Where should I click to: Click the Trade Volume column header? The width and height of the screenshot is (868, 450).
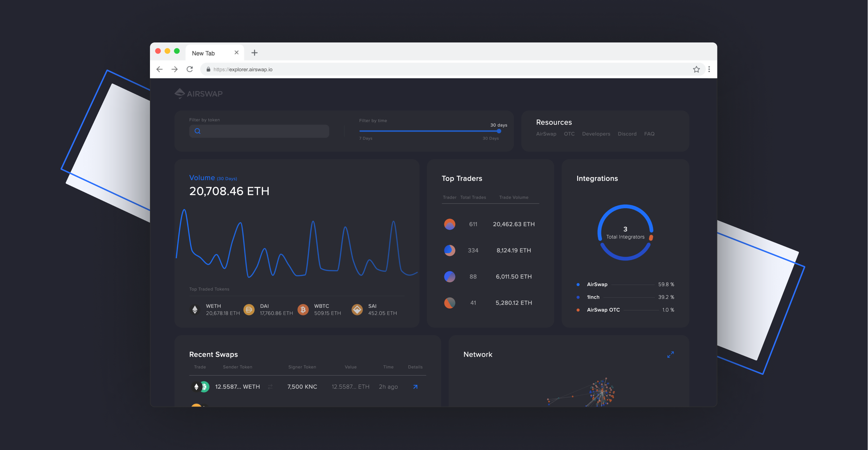513,197
